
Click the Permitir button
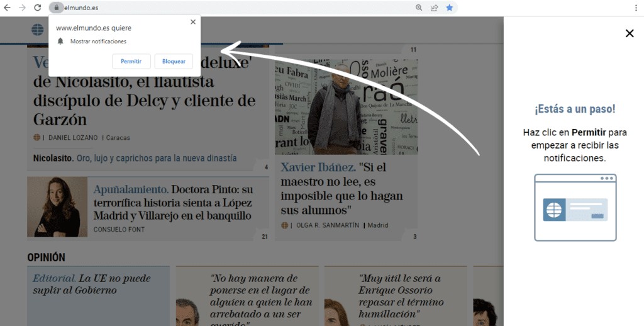tap(131, 61)
